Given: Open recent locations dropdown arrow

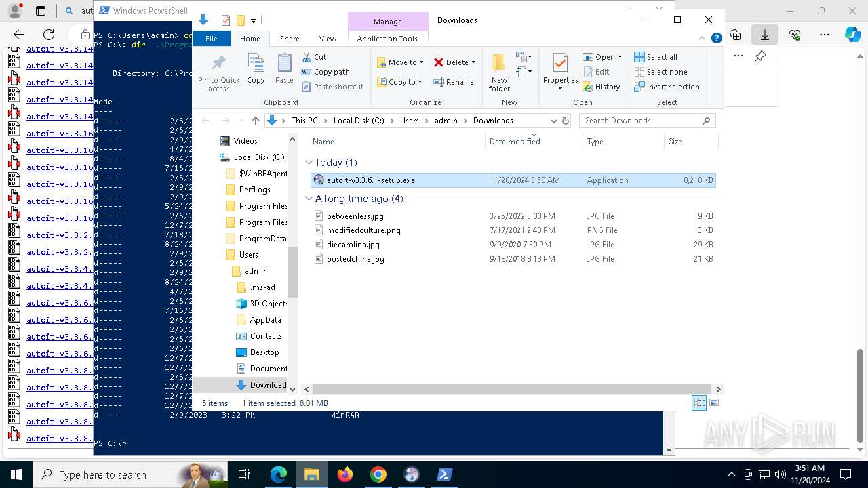Looking at the screenshot, I should click(x=240, y=121).
